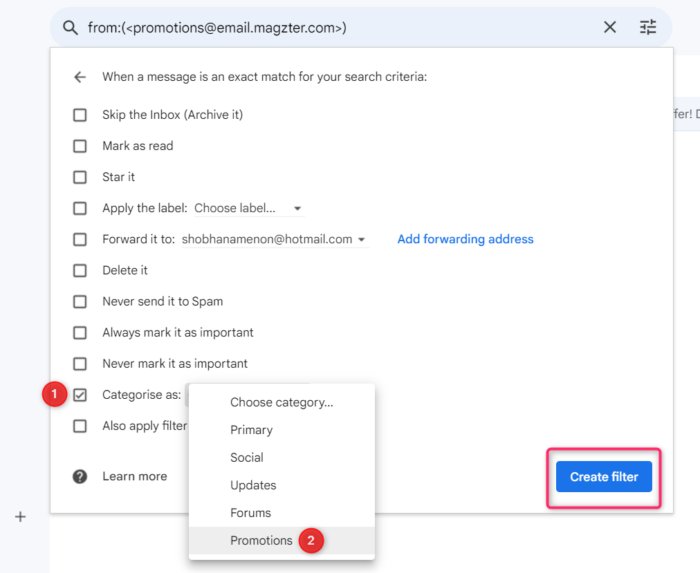
Task: Pick the Social category
Action: click(x=282, y=457)
